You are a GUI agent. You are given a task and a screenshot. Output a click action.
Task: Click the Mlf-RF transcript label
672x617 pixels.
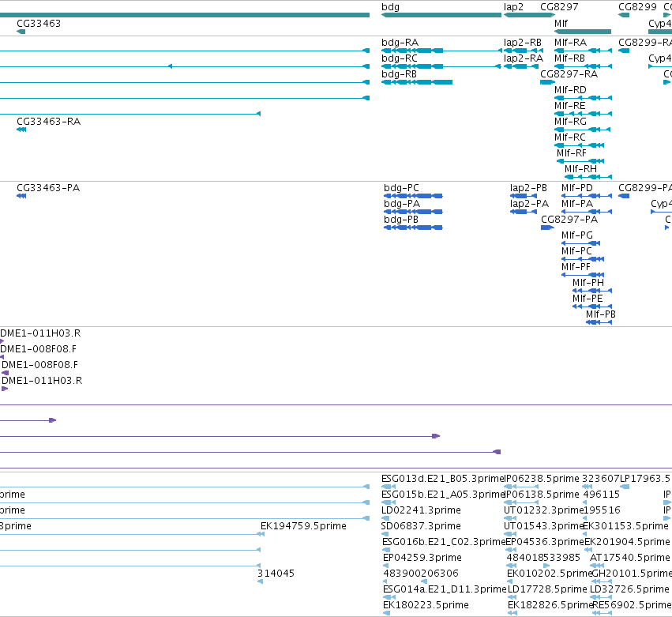tap(572, 153)
